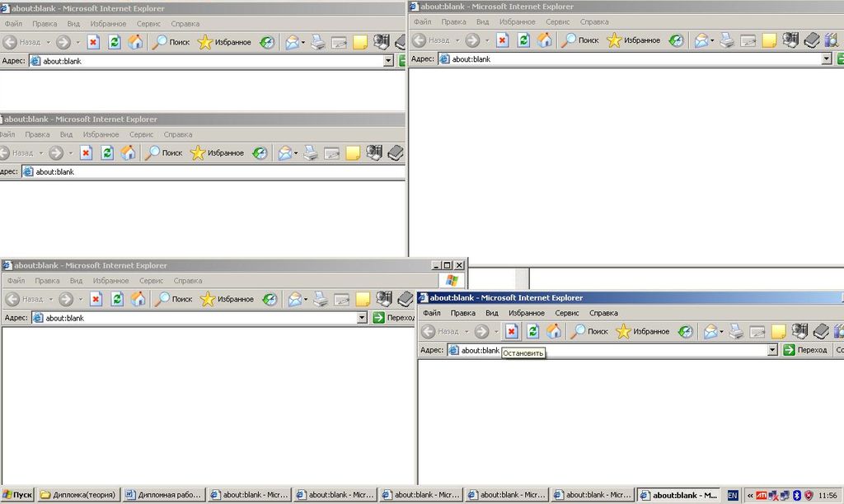This screenshot has width=844, height=504.
Task: Open Избранное favorites toolbar button in active window
Action: 643,331
